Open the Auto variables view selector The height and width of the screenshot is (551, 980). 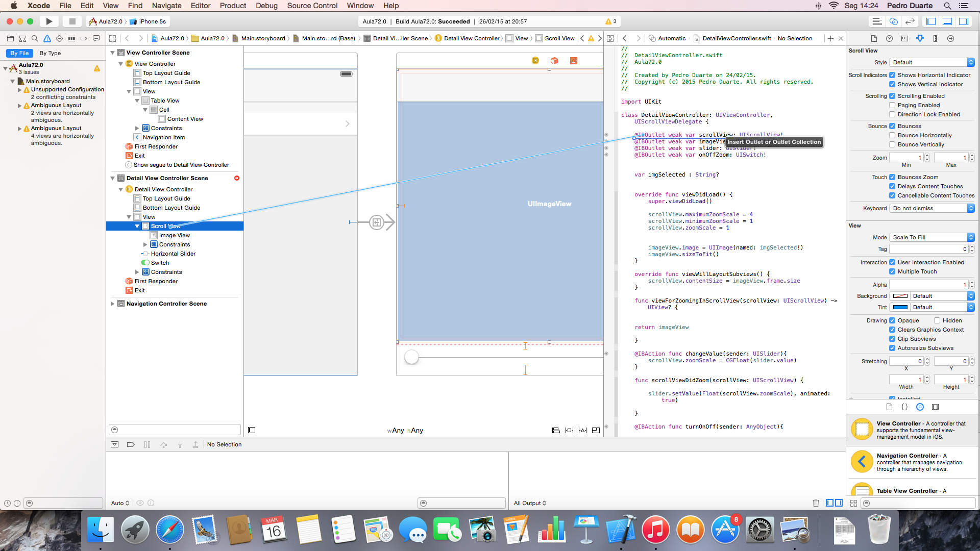(x=120, y=503)
